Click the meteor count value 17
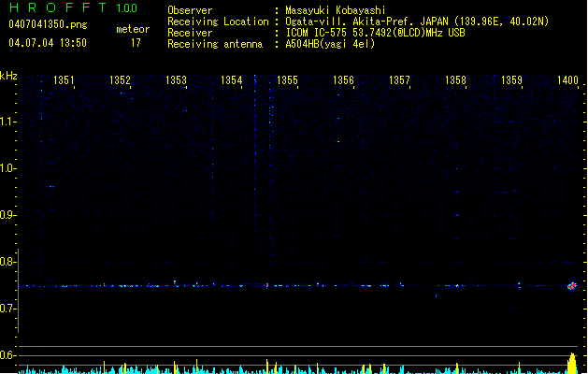Viewport: 588px width, 374px height. point(136,43)
